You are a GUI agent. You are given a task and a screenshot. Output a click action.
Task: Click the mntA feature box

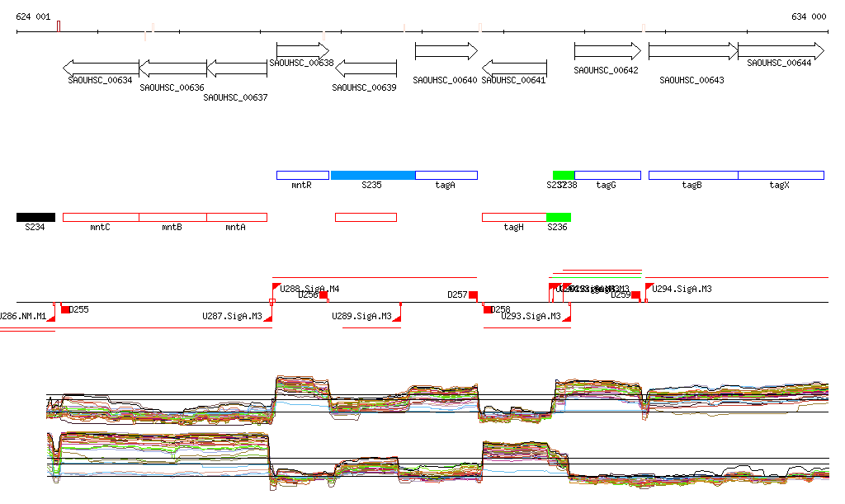[237, 218]
